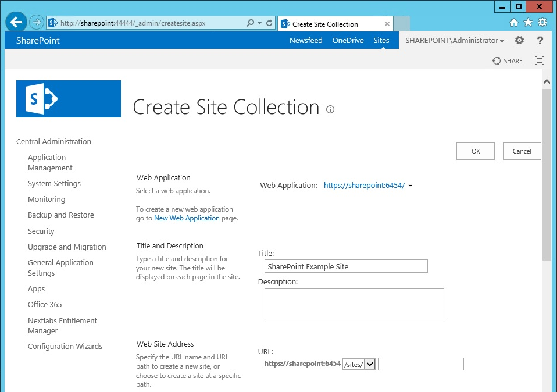Screen dimensions: 557x392
Task: Click info icon next to page title
Action: (330, 109)
